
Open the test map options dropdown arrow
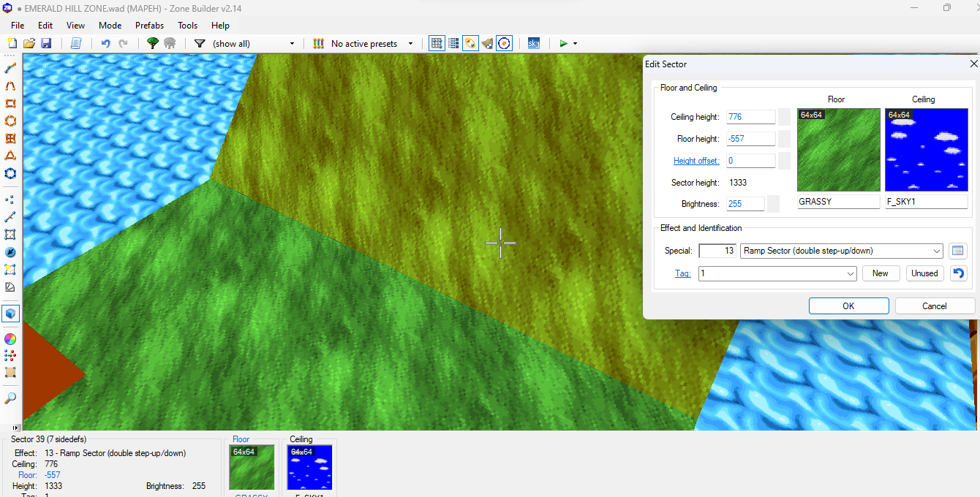[575, 44]
